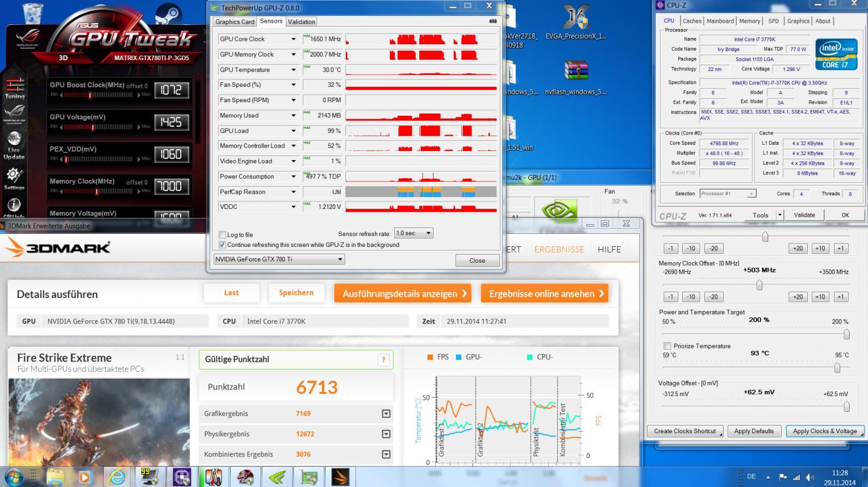The image size is (868, 487).
Task: Open Windows Media Player from the taskbar
Action: (85, 477)
